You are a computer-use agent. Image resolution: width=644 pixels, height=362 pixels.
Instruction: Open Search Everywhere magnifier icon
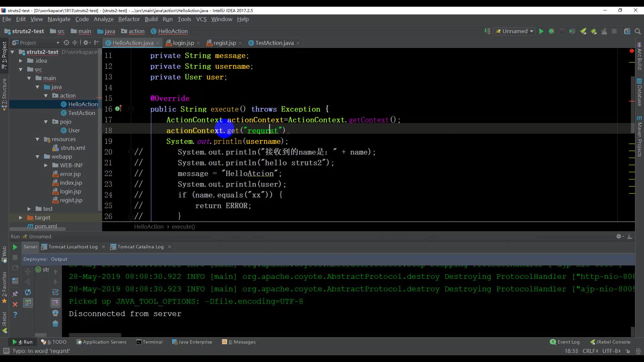[638, 31]
